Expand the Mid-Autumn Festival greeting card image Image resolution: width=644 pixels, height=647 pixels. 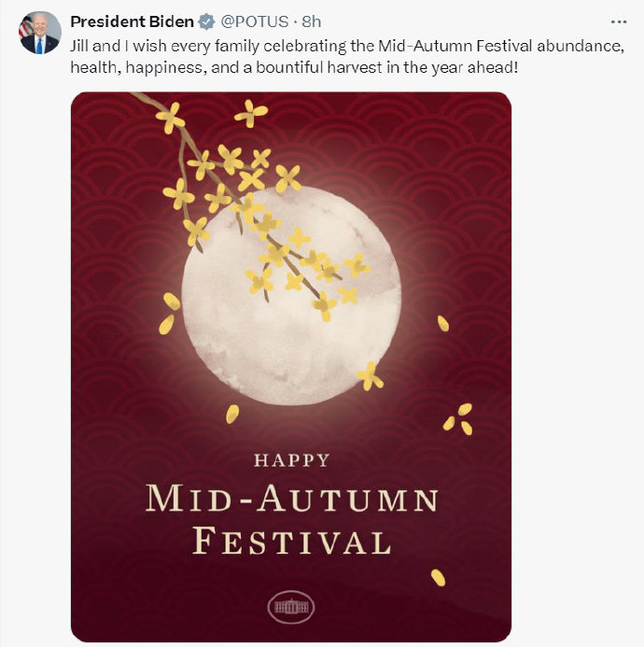pos(291,367)
